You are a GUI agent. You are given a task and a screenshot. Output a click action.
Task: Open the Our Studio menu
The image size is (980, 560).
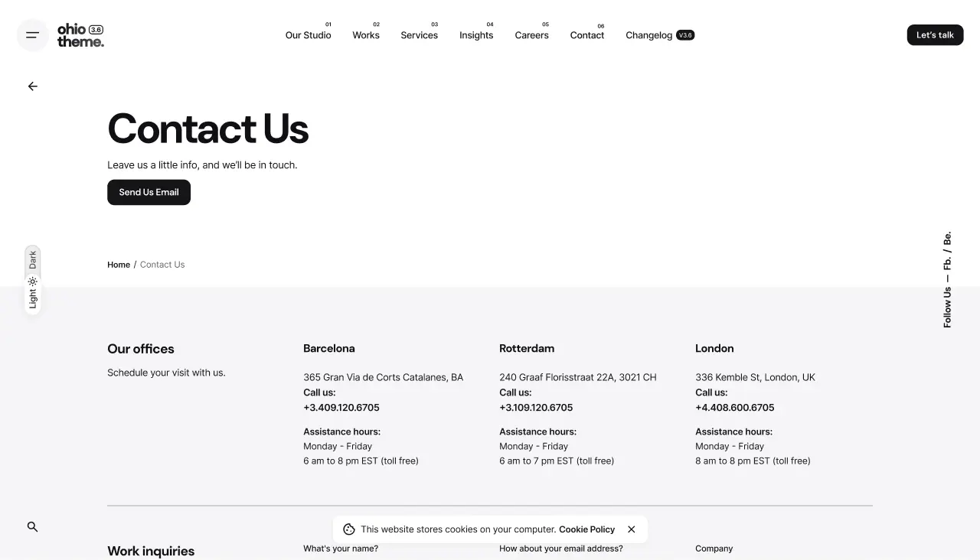click(308, 35)
